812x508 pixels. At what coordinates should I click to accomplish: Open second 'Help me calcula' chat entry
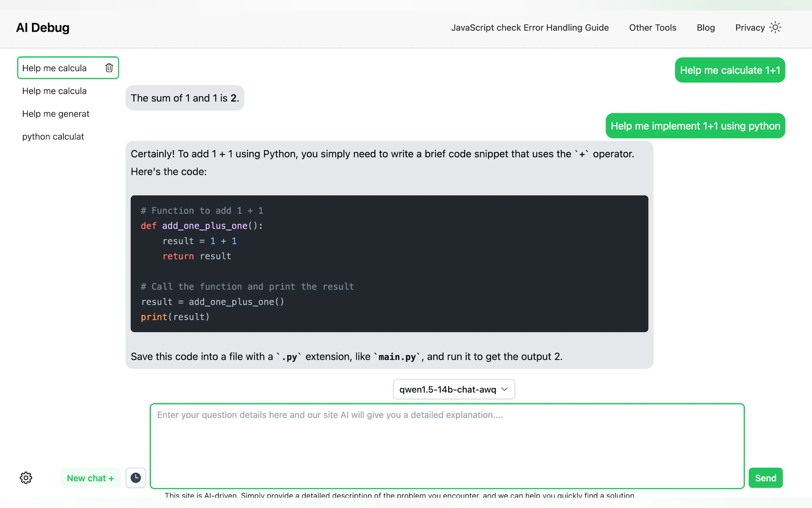point(54,91)
